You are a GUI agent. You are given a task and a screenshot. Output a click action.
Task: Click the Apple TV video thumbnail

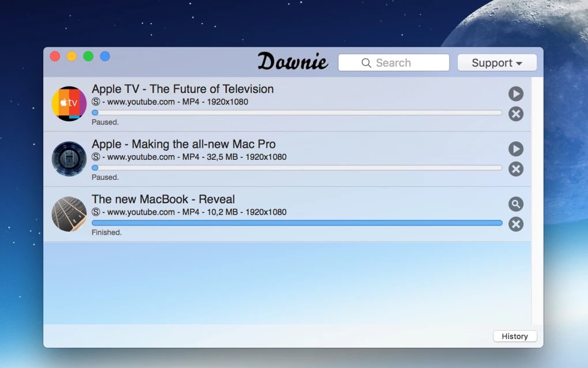[69, 103]
